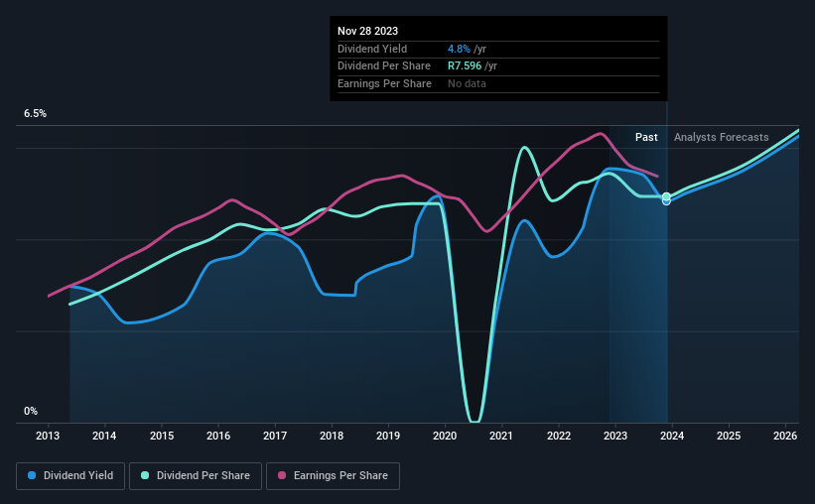This screenshot has width=815, height=504.
Task: Click the 2026 x-axis label
Action: (785, 436)
